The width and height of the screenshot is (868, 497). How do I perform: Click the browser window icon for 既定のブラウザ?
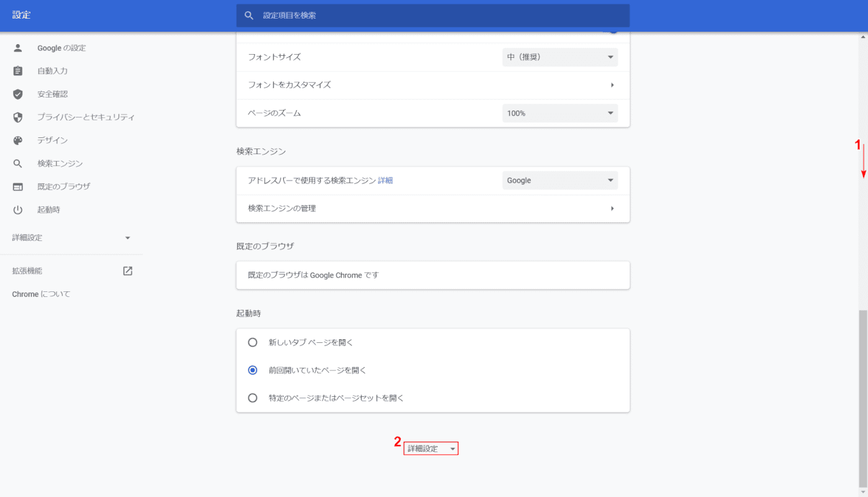point(18,186)
